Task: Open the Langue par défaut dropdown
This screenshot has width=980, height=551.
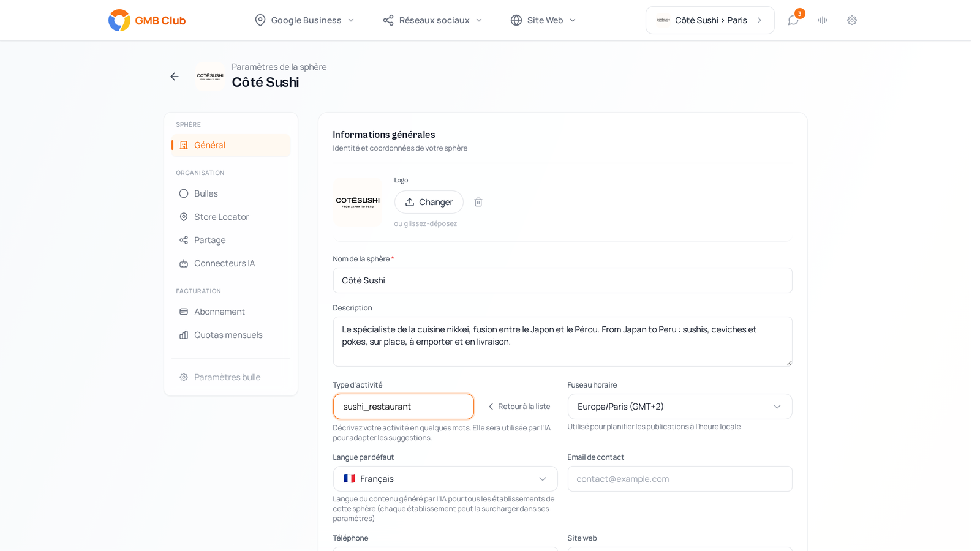Action: 445,479
